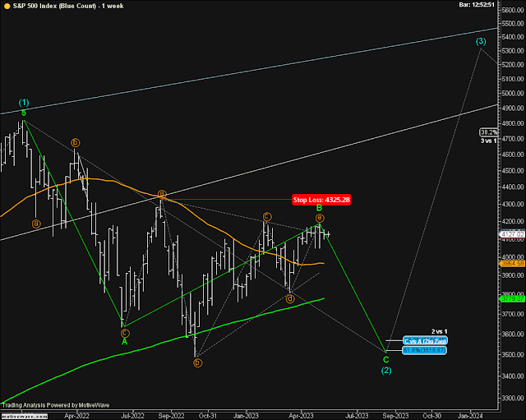Screen dimensions: 526x420
Task: Click the 2 vs 1 ratio text
Action: point(439,331)
